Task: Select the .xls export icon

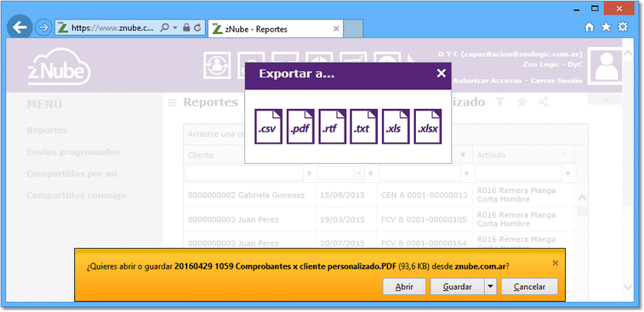Action: 396,127
